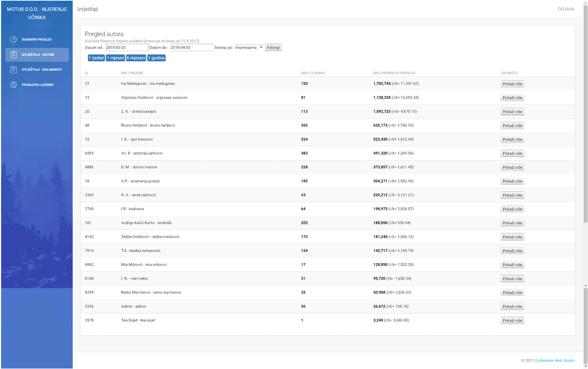Log out using the ODJAVA link

566,9
